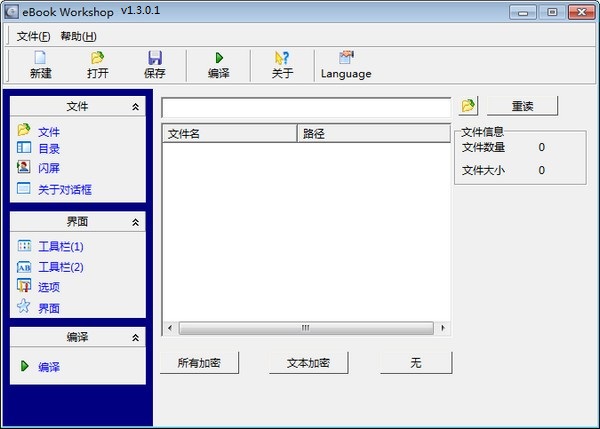This screenshot has height=429, width=600.
Task: Click the star icon beside sidebar 界面 link
Action: click(23, 306)
